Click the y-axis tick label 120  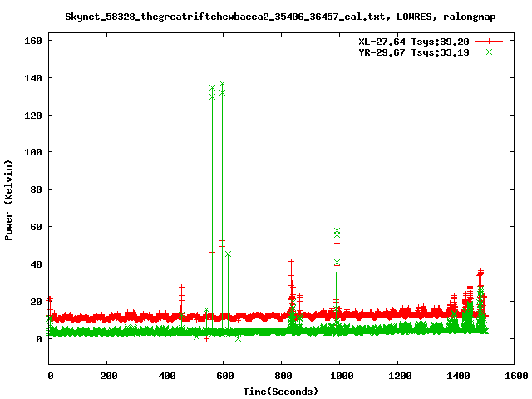[33, 116]
